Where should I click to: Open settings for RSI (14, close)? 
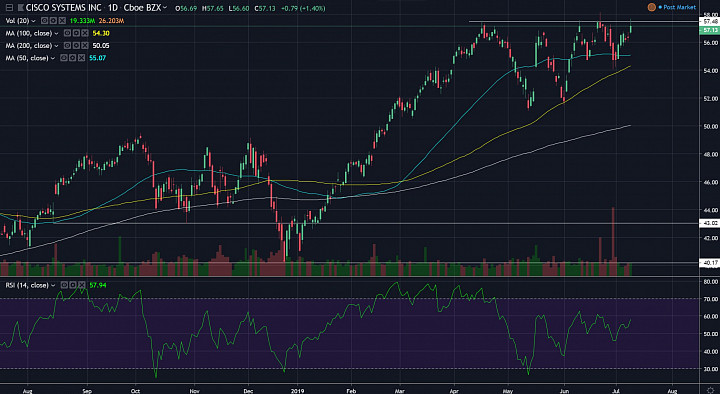click(73, 285)
